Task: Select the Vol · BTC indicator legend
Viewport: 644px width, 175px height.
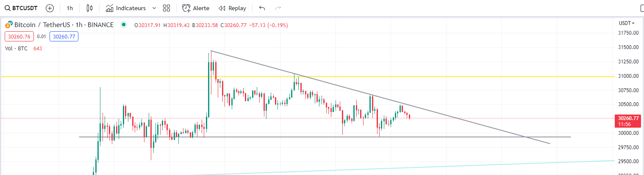Action: [16, 49]
